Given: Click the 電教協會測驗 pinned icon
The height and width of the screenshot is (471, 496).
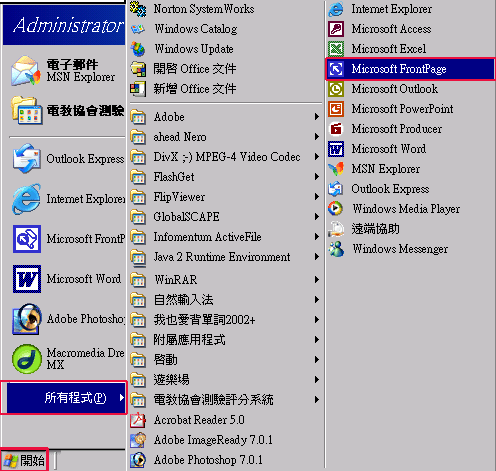Looking at the screenshot, I should pos(27,110).
